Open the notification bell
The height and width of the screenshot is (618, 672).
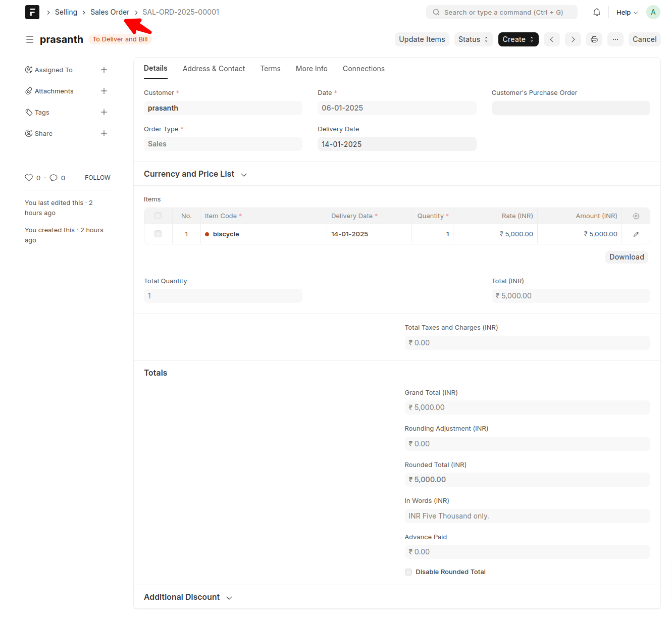click(x=596, y=12)
